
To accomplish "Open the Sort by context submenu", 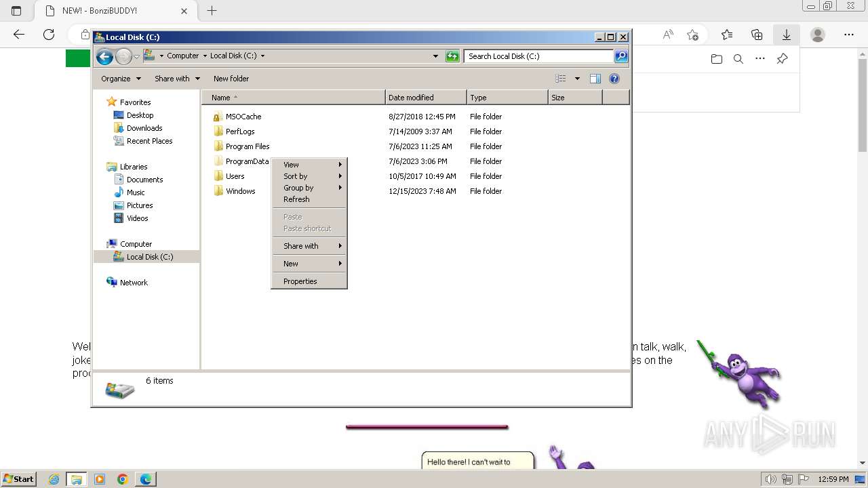I will tap(309, 176).
